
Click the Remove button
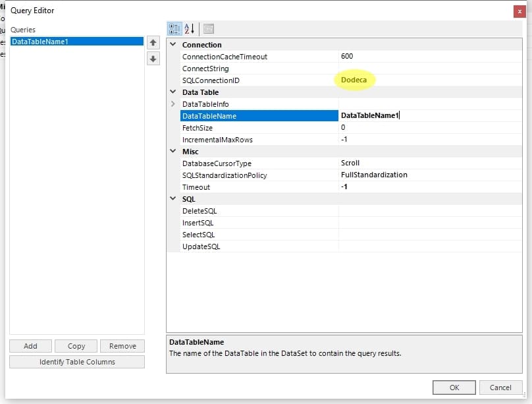tap(122, 346)
